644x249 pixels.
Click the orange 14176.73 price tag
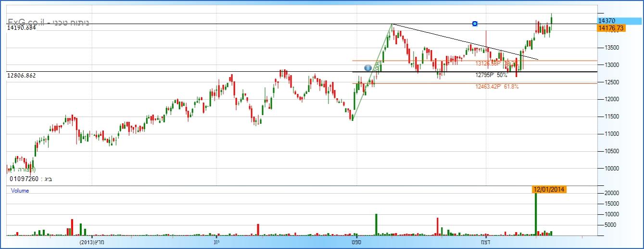pyautogui.click(x=610, y=28)
